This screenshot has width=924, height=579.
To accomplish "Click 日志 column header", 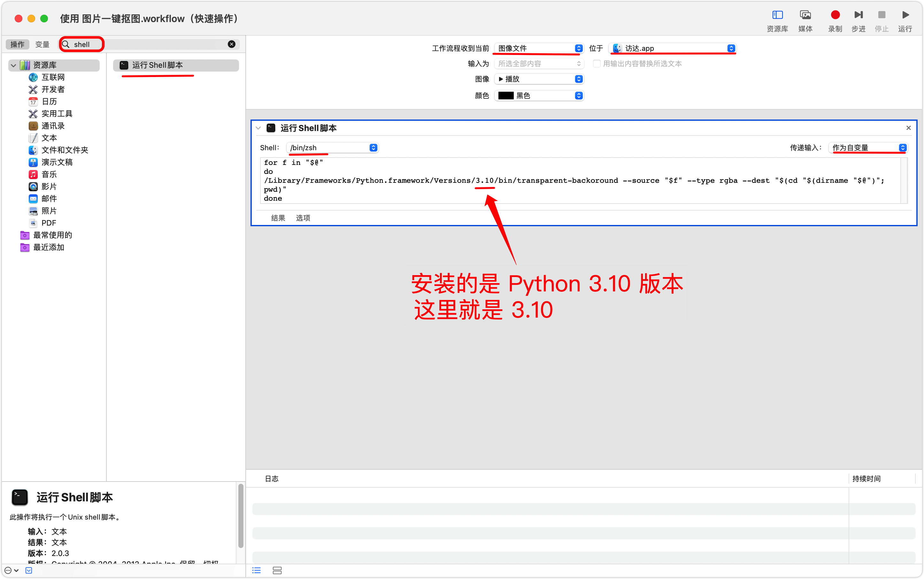I will (272, 479).
